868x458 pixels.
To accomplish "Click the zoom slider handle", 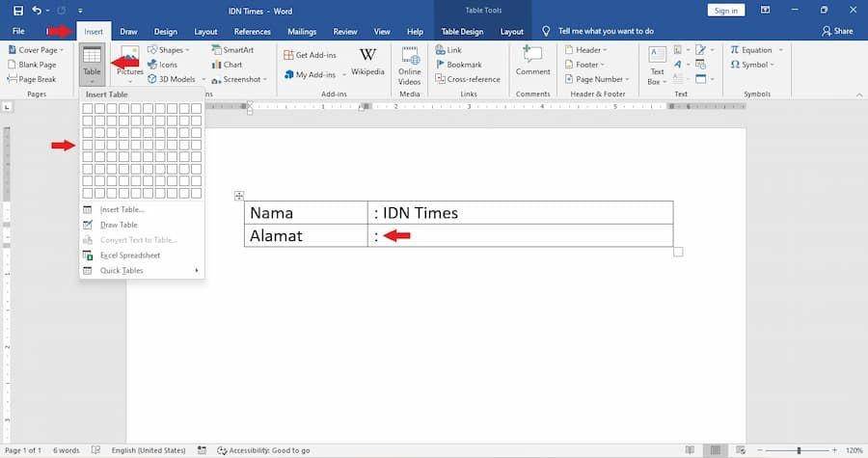I will click(x=799, y=450).
